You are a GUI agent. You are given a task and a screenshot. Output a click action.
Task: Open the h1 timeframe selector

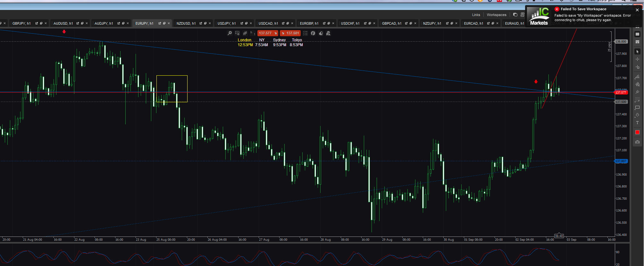(x=252, y=33)
